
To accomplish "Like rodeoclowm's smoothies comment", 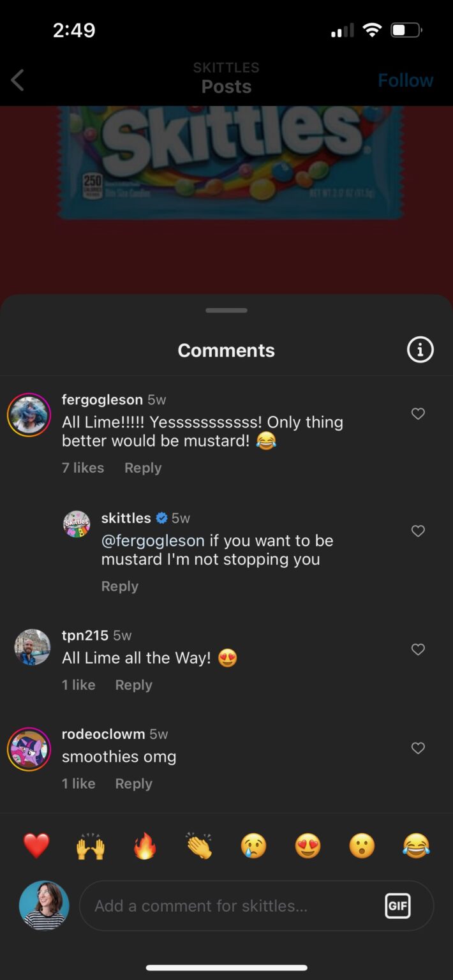I will 418,748.
